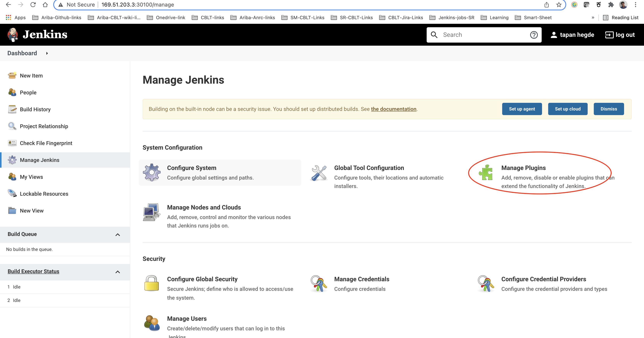This screenshot has height=338, width=644.
Task: Click the Configure Global Security padlock icon
Action: click(151, 284)
